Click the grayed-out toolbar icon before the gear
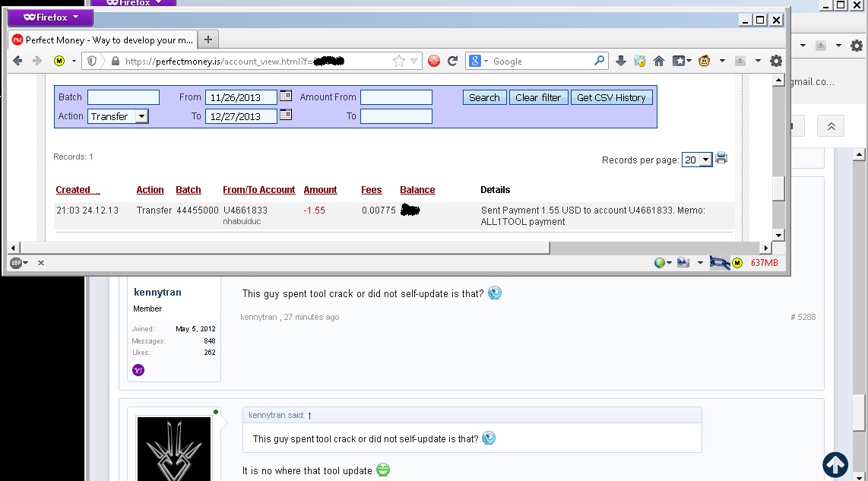Screen dimensions: 868x481 (740, 61)
